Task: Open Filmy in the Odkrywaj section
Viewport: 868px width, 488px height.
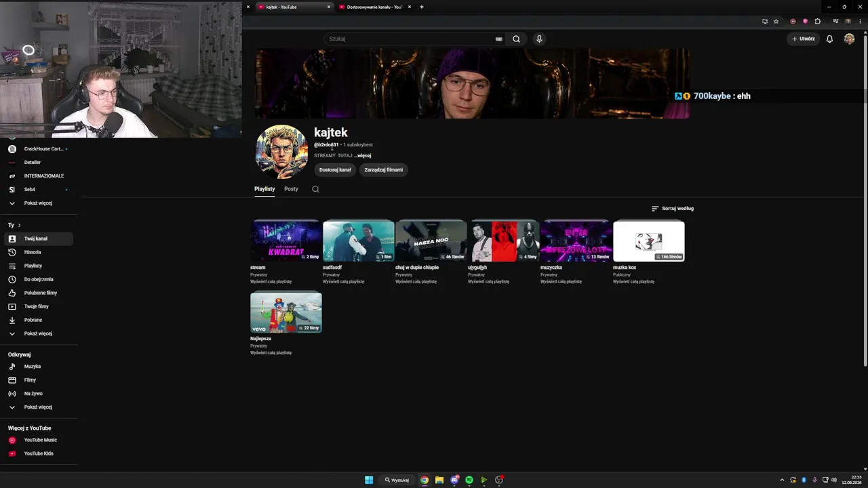Action: 39,380
